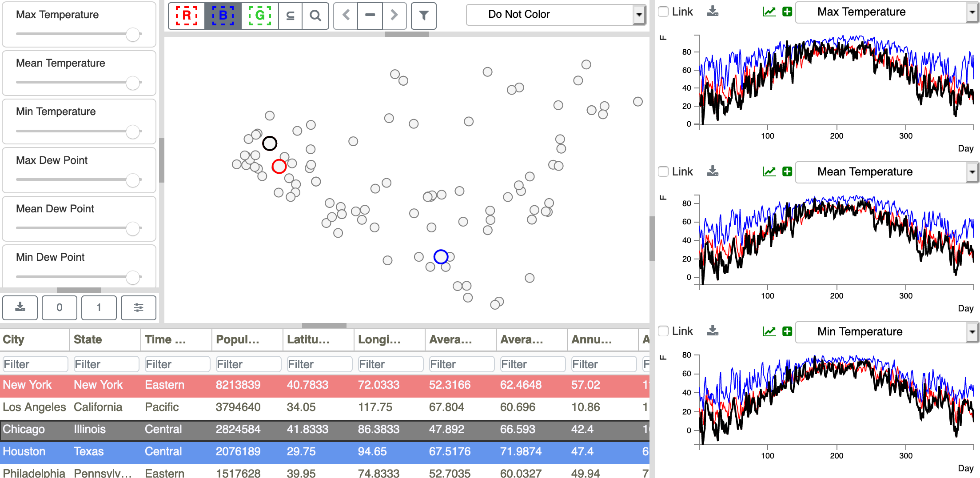Viewport: 980px width, 478px height.
Task: Click the download icon below the sliders
Action: coord(20,307)
